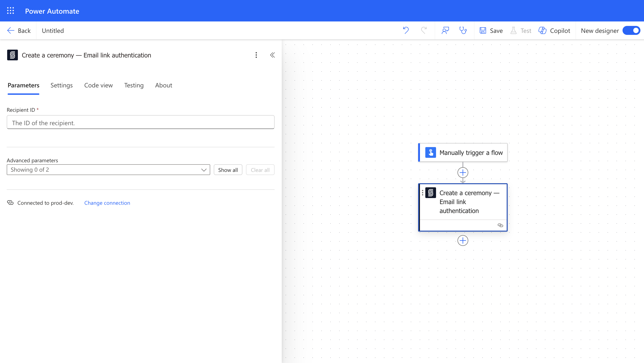Click the Change connection link
The width and height of the screenshot is (644, 363).
coord(107,203)
